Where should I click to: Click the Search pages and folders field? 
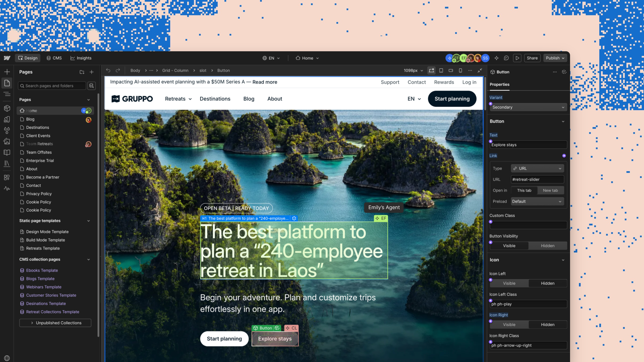point(52,86)
